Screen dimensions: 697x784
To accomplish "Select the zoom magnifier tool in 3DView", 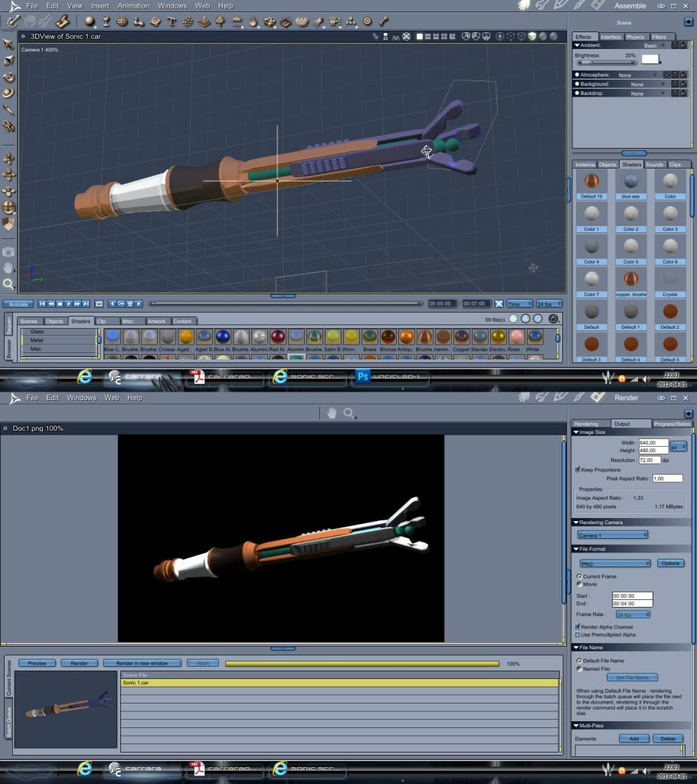I will coord(8,284).
